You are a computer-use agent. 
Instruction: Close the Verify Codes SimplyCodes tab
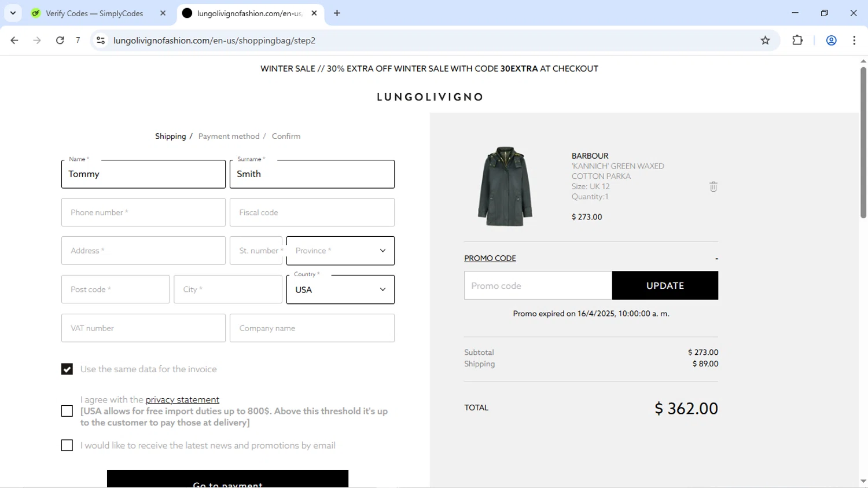[163, 13]
